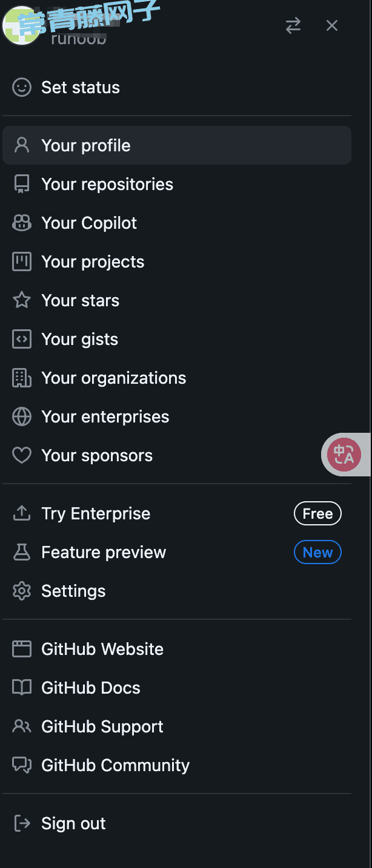Screen dimensions: 372x868
Task: Open GitHub Community link
Action: pos(177,765)
